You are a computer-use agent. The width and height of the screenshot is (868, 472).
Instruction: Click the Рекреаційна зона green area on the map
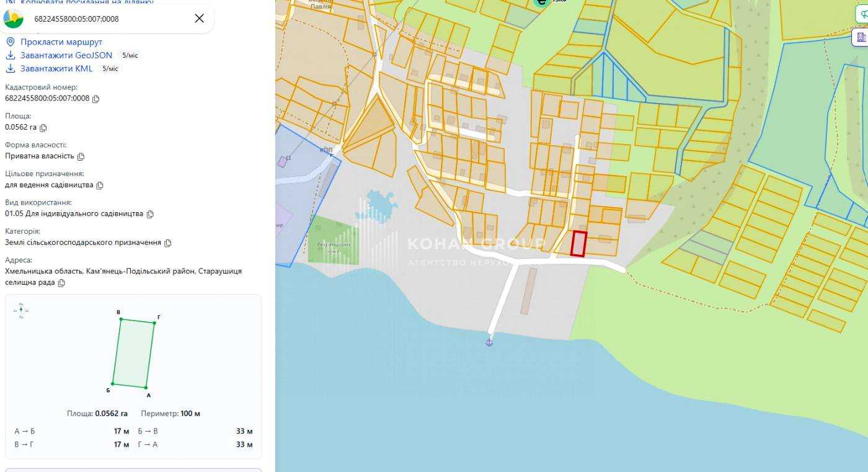(333, 239)
